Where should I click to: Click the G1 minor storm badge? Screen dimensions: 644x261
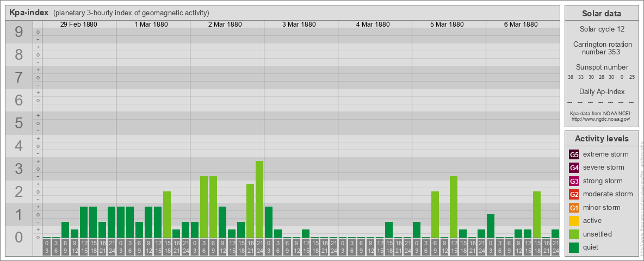pyautogui.click(x=574, y=208)
